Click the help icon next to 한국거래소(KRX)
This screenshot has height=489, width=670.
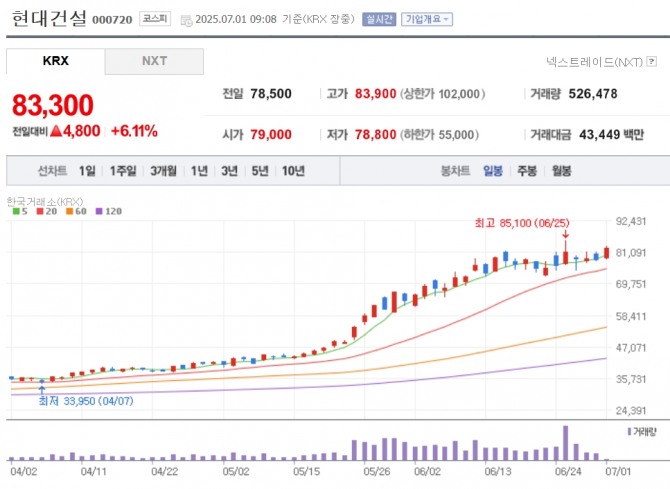(x=88, y=201)
